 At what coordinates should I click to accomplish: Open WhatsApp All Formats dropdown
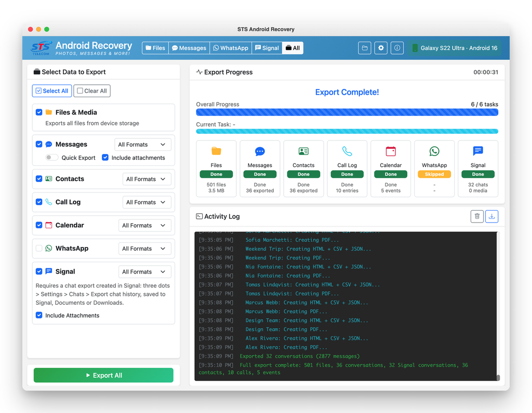coord(144,249)
